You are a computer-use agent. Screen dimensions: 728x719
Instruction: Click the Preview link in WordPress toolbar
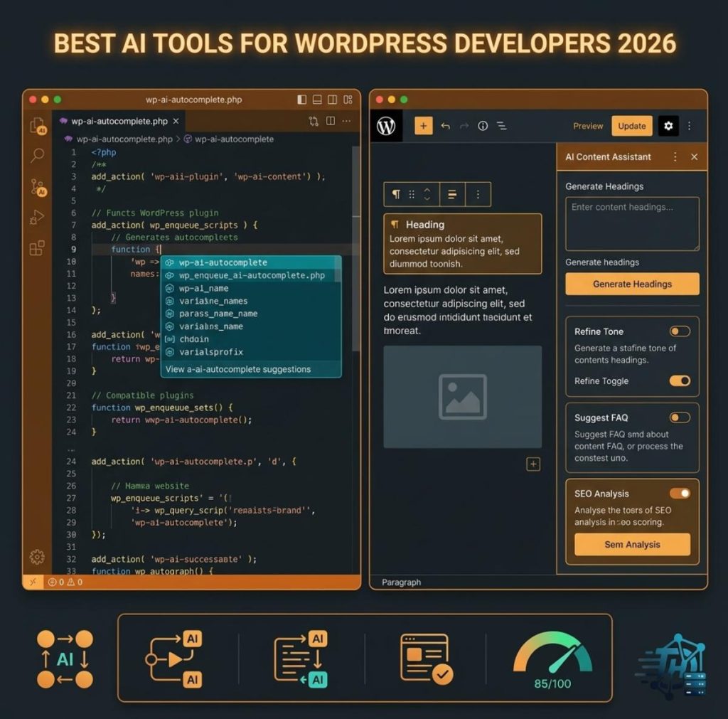click(588, 126)
